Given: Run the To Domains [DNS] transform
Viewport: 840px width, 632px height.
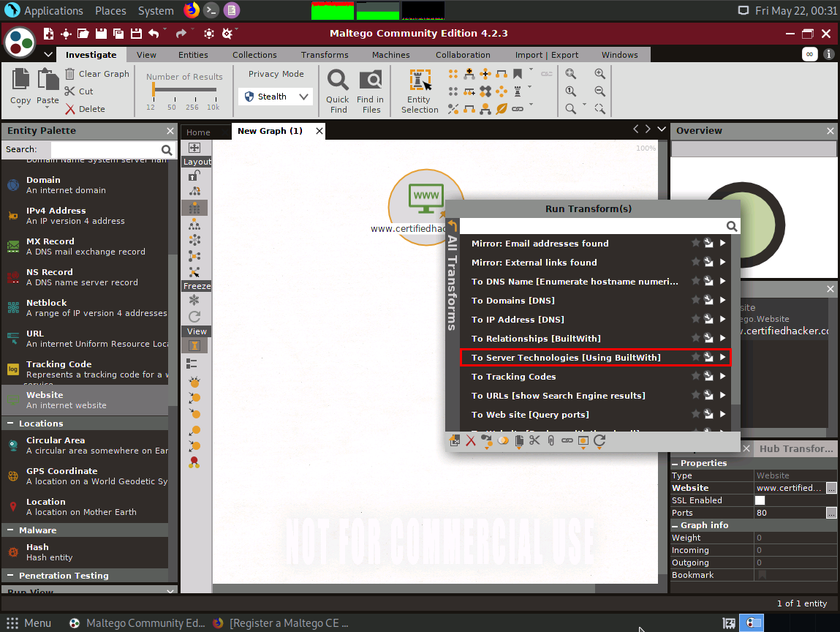Looking at the screenshot, I should [x=595, y=300].
